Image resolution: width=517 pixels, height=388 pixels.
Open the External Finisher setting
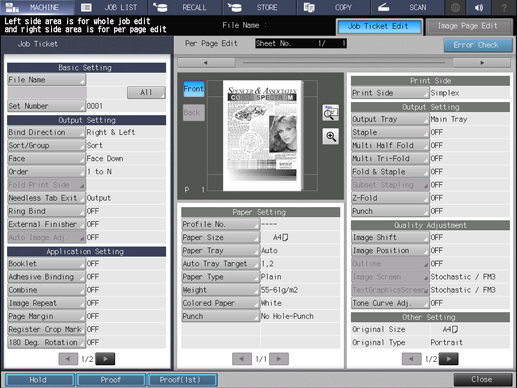(46, 224)
